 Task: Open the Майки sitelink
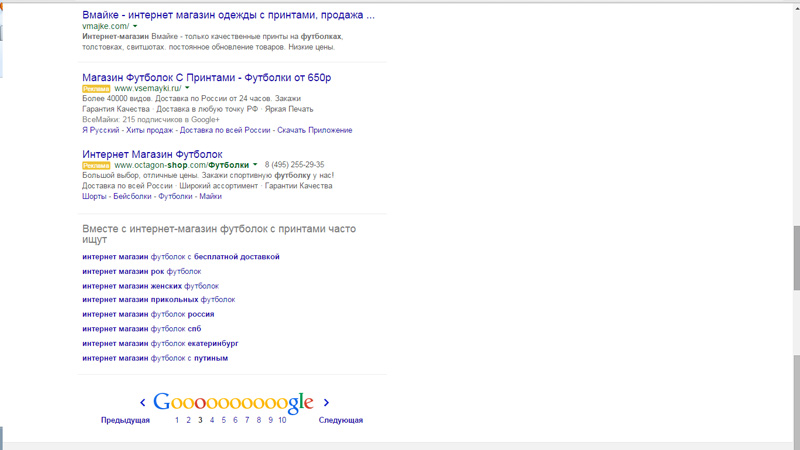click(210, 196)
